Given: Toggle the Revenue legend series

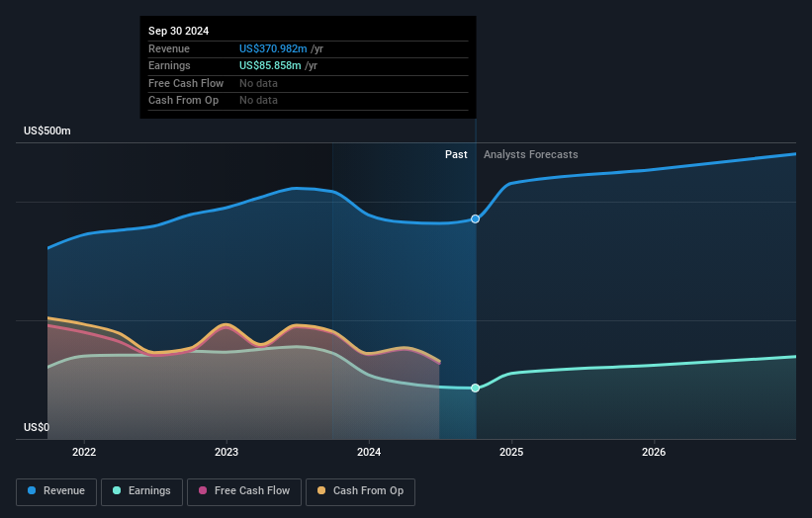Looking at the screenshot, I should click(x=56, y=491).
